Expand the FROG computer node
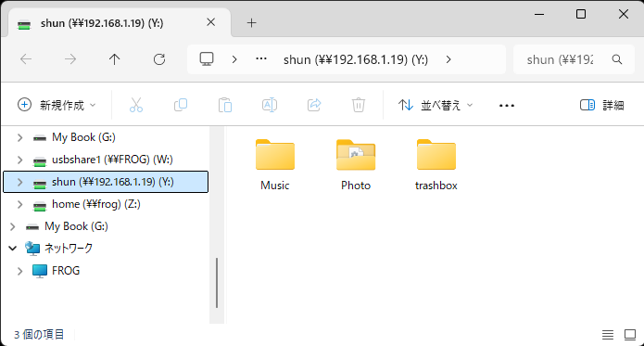The width and height of the screenshot is (644, 346). pyautogui.click(x=19, y=271)
